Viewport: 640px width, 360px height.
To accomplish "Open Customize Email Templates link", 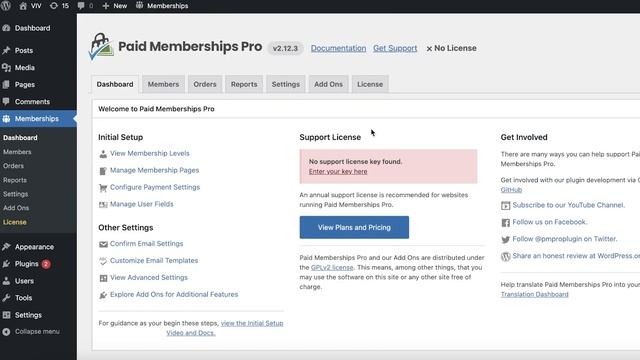I will [154, 260].
